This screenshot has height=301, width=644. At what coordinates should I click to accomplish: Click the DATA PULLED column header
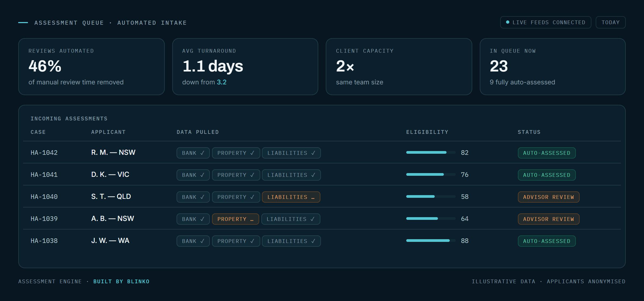[x=198, y=132]
